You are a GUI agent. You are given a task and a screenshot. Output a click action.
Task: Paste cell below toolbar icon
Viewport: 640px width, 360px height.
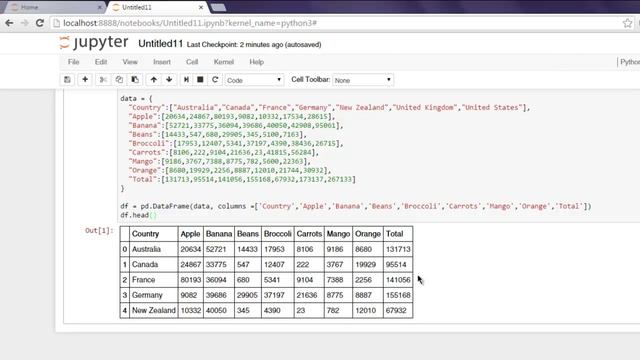[x=135, y=80]
